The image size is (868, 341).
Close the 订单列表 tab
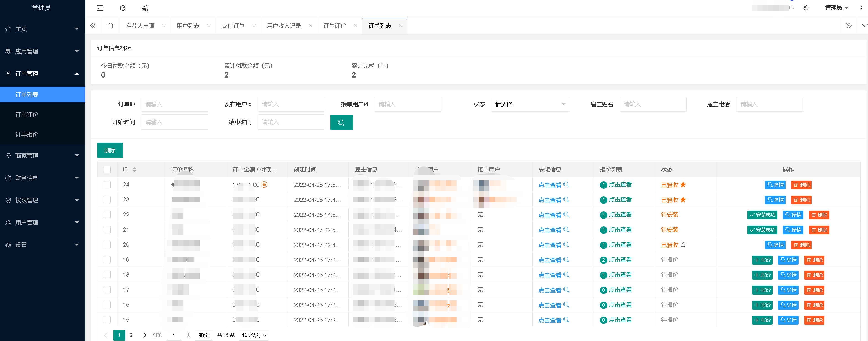click(401, 26)
